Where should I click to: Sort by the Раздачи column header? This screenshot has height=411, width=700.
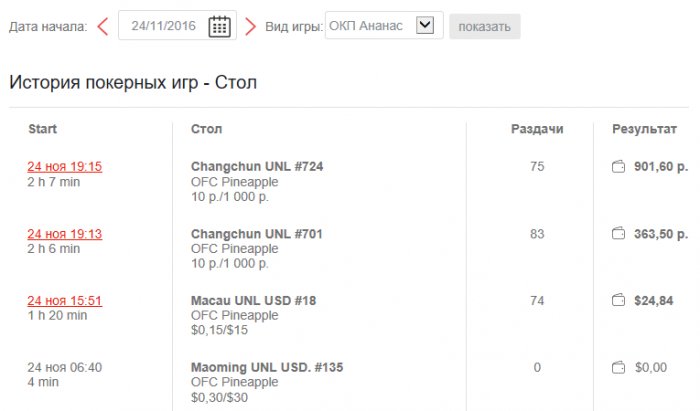tap(537, 129)
